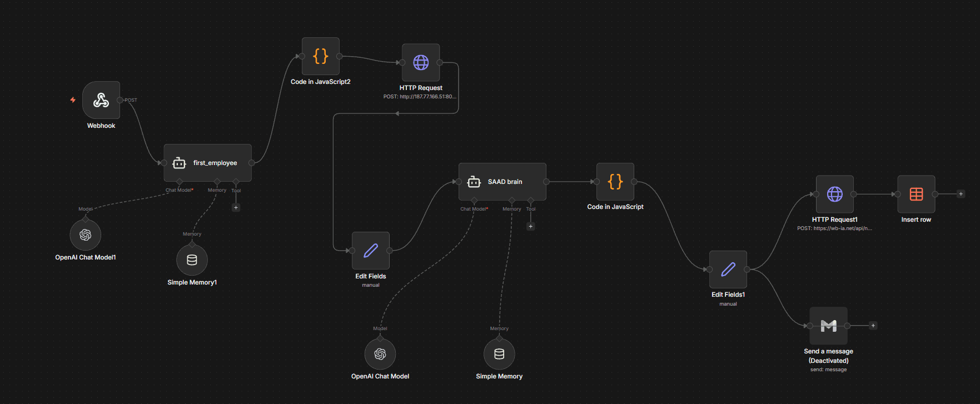Click the 'Code in JavaScript2' label
Viewport: 980px width, 404px height.
tap(321, 82)
